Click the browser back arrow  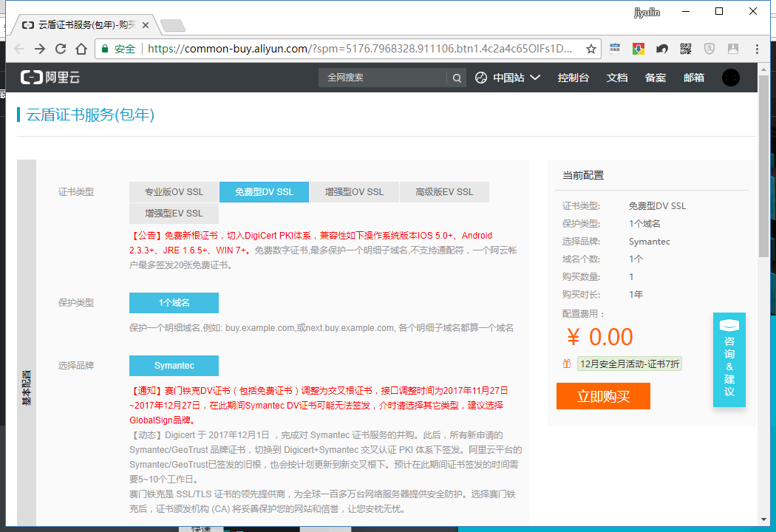pos(20,49)
